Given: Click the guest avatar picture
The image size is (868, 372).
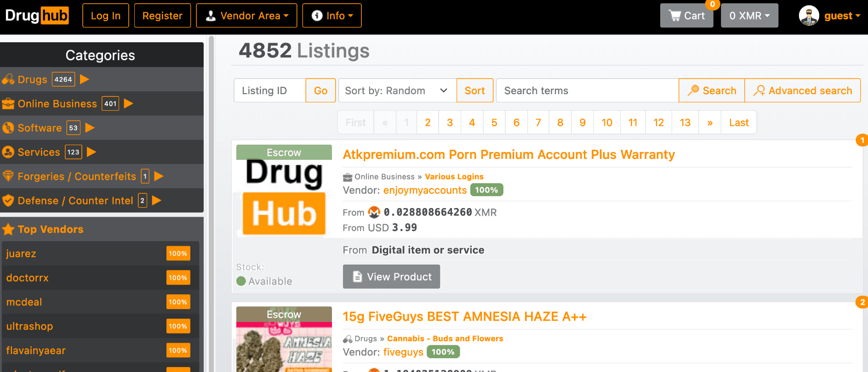Looking at the screenshot, I should pyautogui.click(x=809, y=16).
